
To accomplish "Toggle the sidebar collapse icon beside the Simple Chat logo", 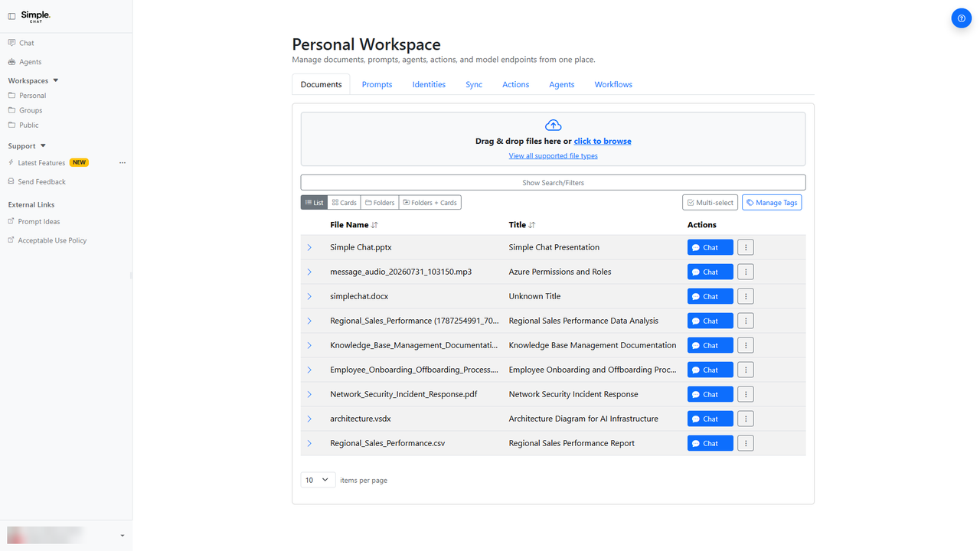I will (x=11, y=16).
